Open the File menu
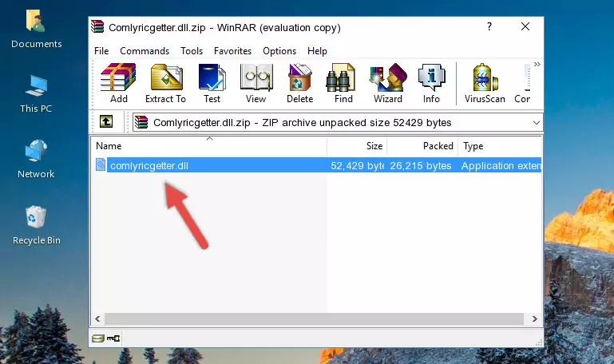Screen dimensions: 614x364 101,51
